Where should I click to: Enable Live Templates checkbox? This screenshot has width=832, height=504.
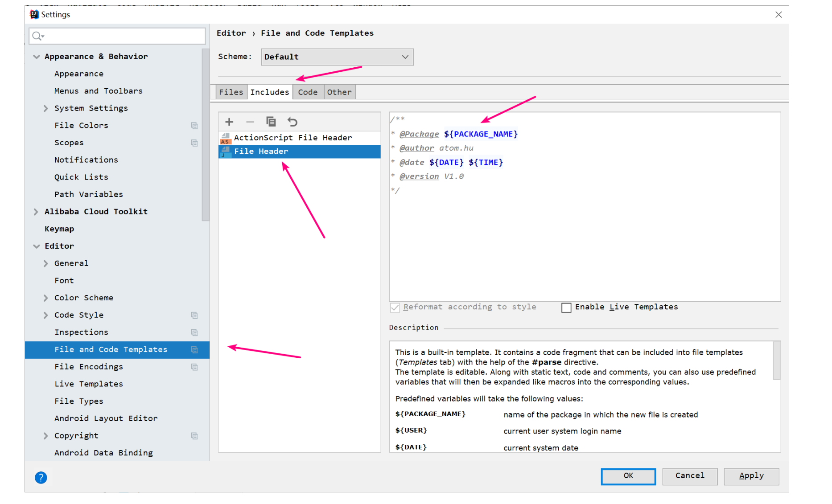click(566, 307)
